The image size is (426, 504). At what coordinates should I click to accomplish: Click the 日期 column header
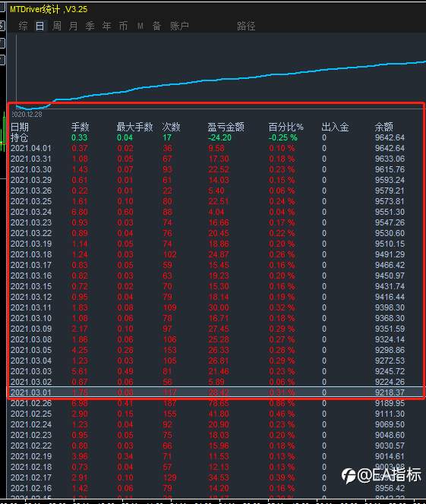point(20,127)
